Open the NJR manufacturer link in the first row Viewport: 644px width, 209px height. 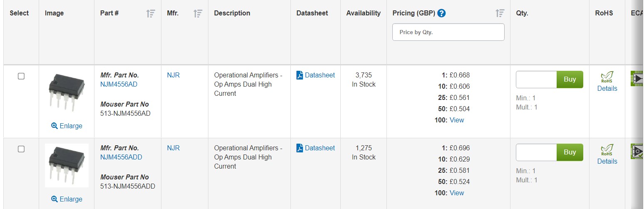[173, 75]
